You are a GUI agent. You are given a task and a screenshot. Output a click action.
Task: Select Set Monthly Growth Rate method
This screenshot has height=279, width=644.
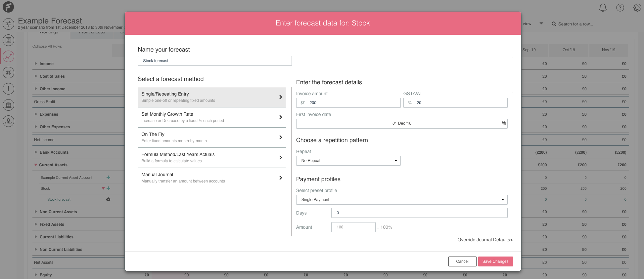[x=212, y=117]
